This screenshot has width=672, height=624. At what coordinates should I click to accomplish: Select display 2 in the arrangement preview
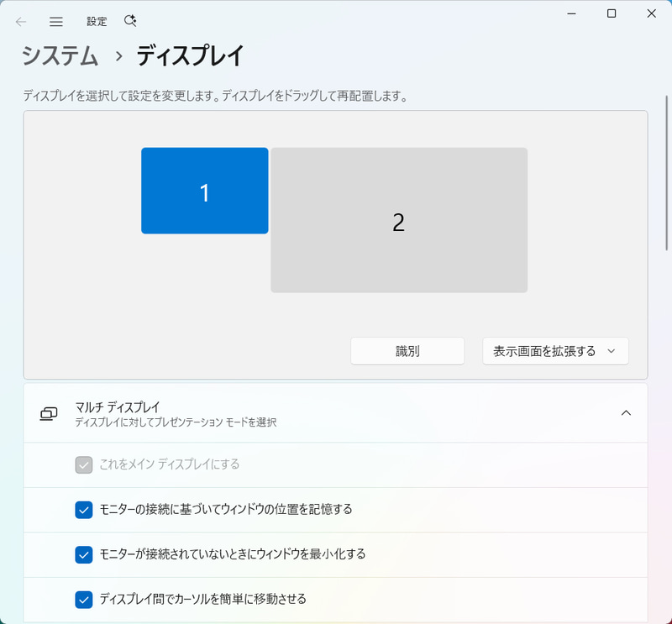pyautogui.click(x=399, y=220)
